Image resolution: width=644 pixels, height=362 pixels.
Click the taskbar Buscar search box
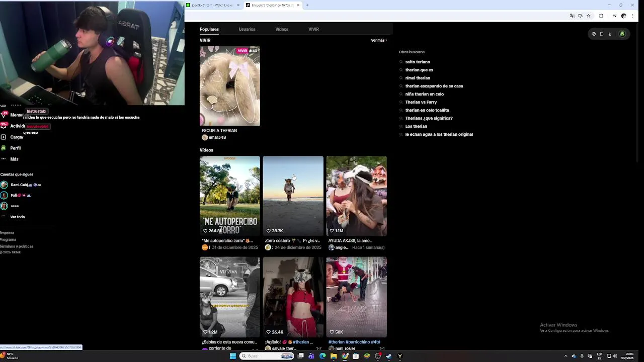tap(267, 356)
